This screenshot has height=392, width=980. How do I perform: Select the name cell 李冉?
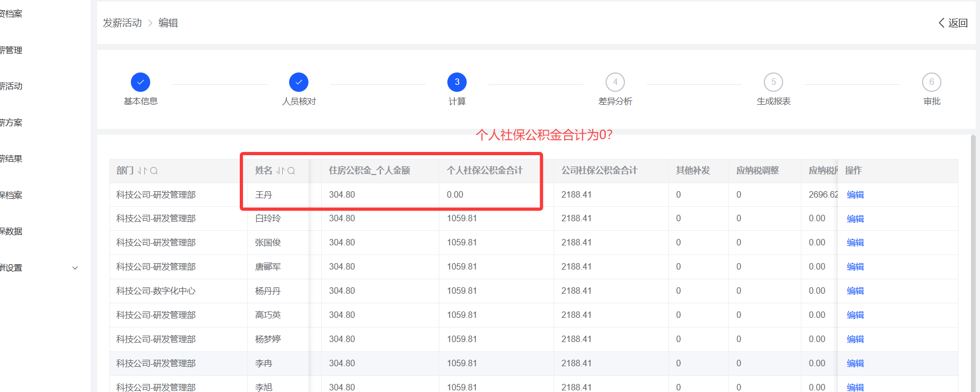pos(263,364)
